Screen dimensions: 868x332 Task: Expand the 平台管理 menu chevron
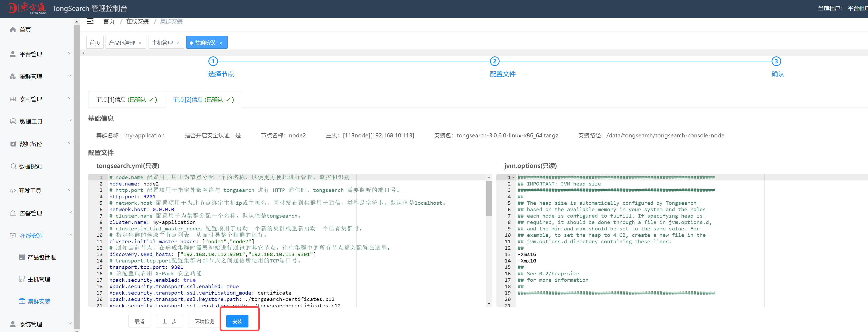[x=70, y=53]
